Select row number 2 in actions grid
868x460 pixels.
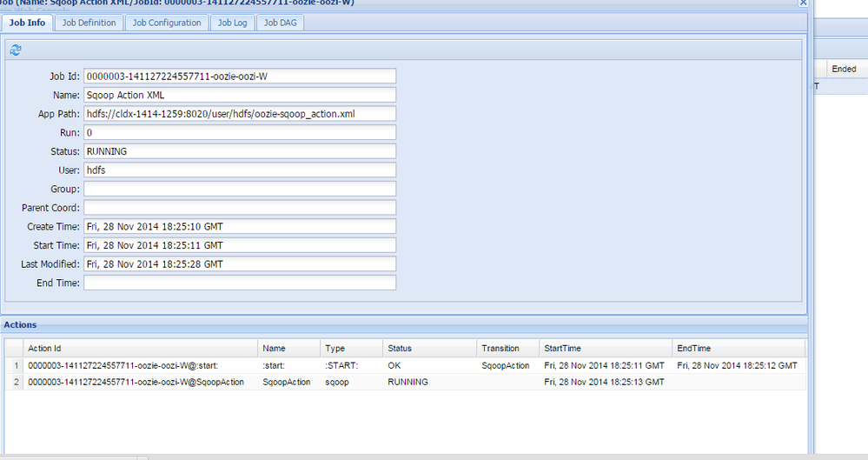[x=16, y=382]
